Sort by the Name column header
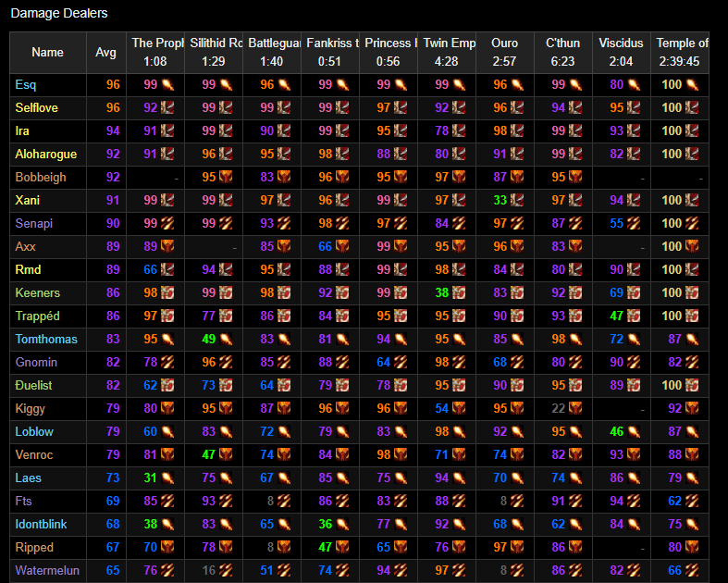728x583 pixels. [x=48, y=53]
